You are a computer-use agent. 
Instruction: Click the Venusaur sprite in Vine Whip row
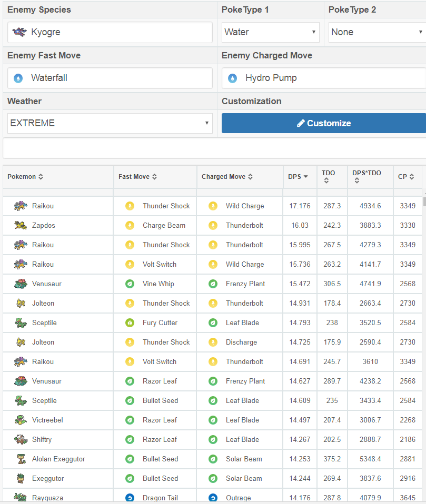(x=21, y=284)
